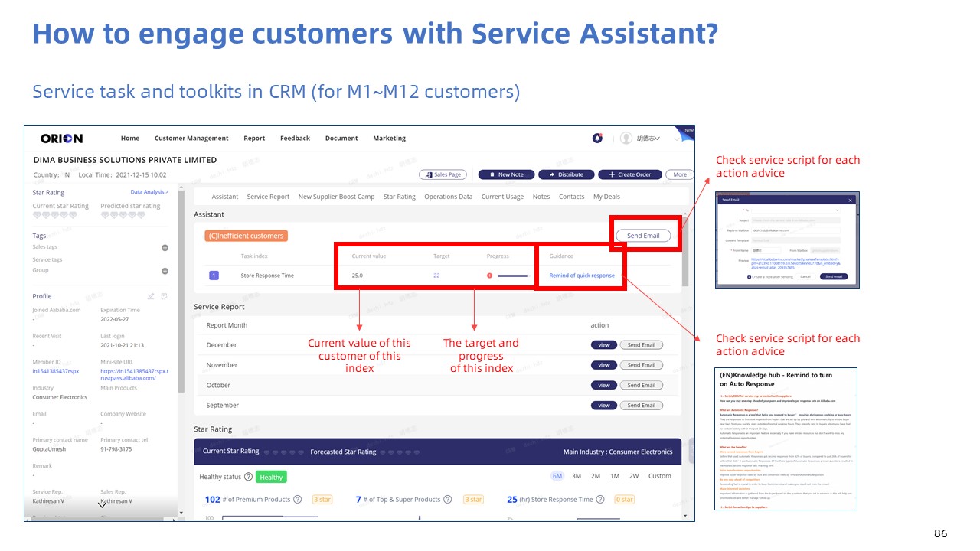Viewport: 980px width, 551px height.
Task: Click the Create Order button
Action: click(630, 174)
